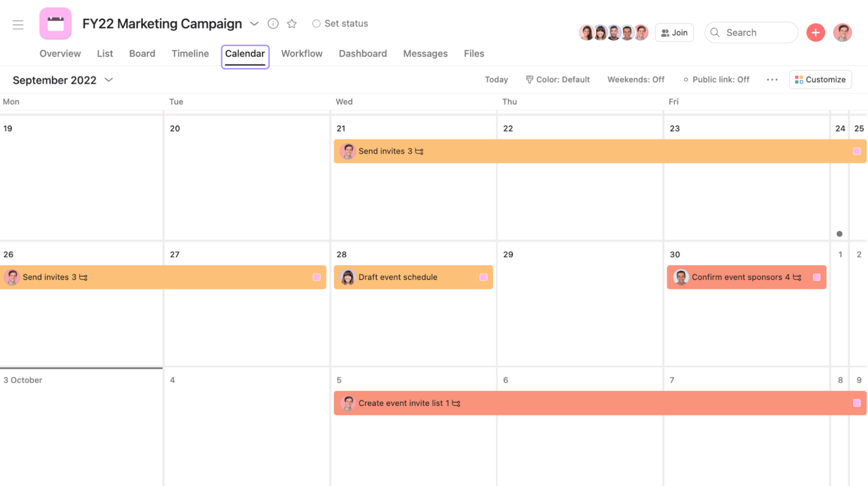Click the three-dot more options icon
Viewport: 868px width, 486px height.
tap(772, 79)
